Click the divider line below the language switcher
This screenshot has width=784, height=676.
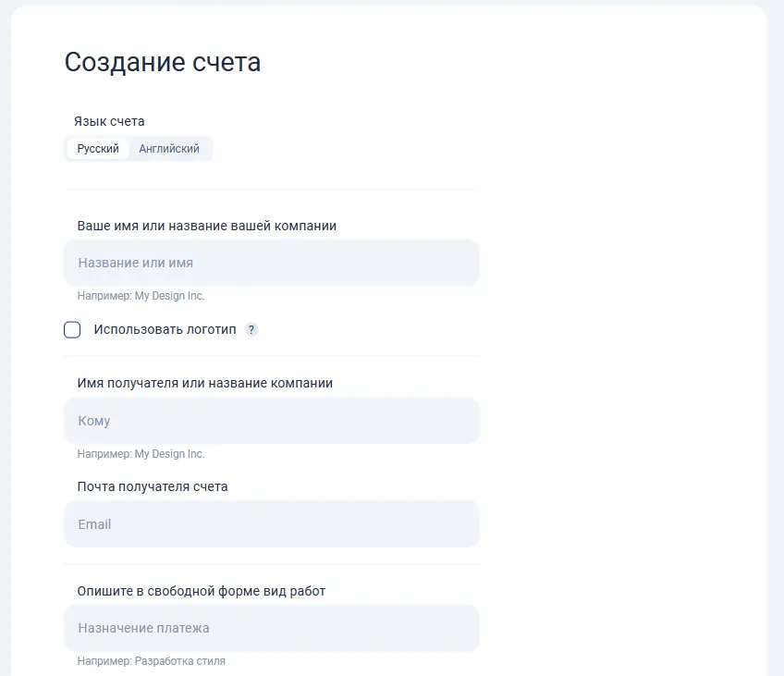click(x=272, y=190)
